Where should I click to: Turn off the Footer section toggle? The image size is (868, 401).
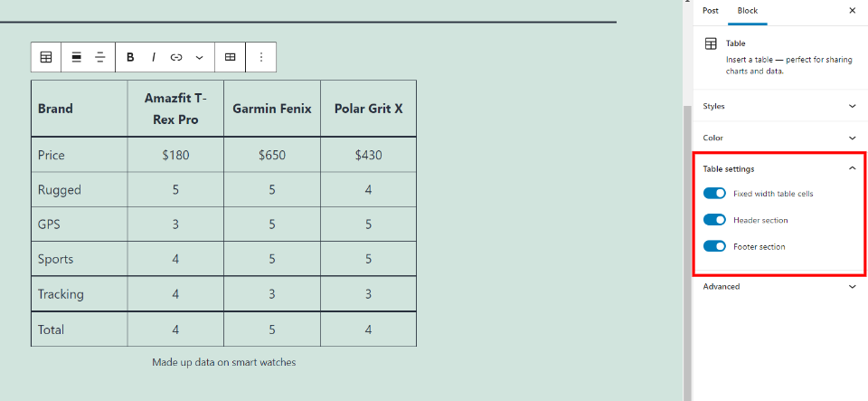pyautogui.click(x=714, y=246)
